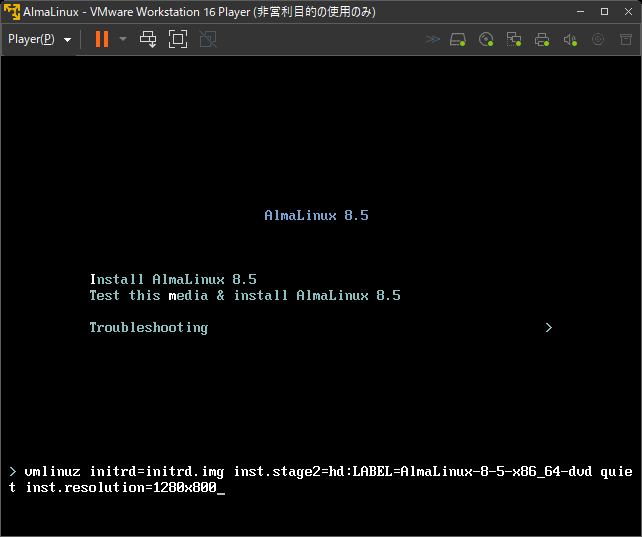Select Test this media & install AlmaLinux 8.5

pyautogui.click(x=245, y=295)
